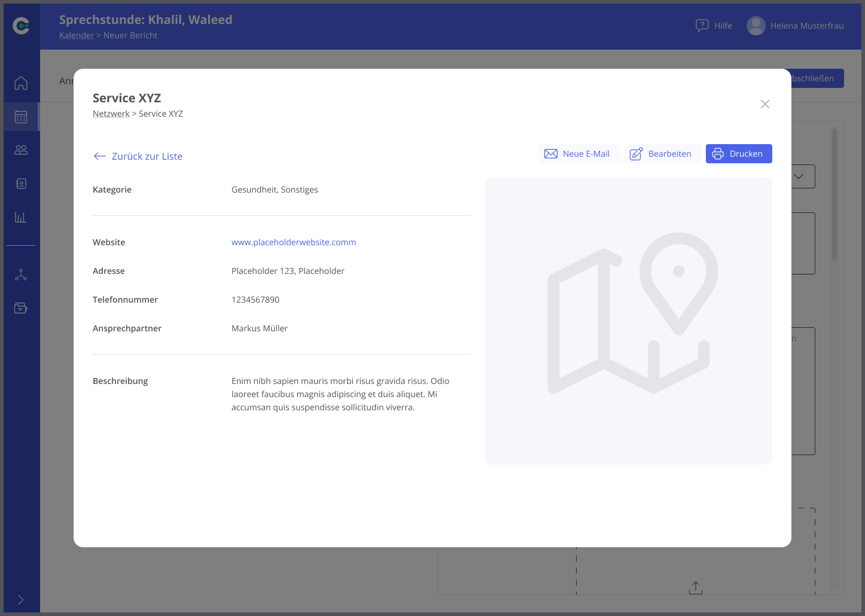Click the Neue E-Mail button
The width and height of the screenshot is (865, 616).
579,154
